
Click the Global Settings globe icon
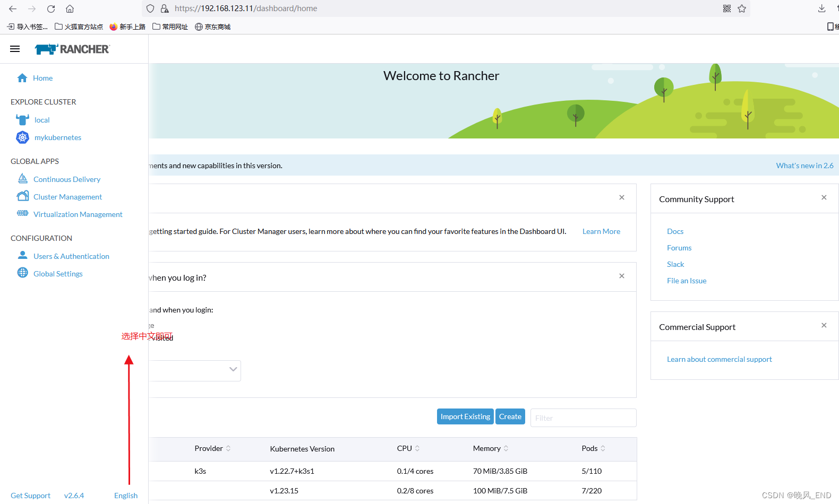(x=23, y=273)
